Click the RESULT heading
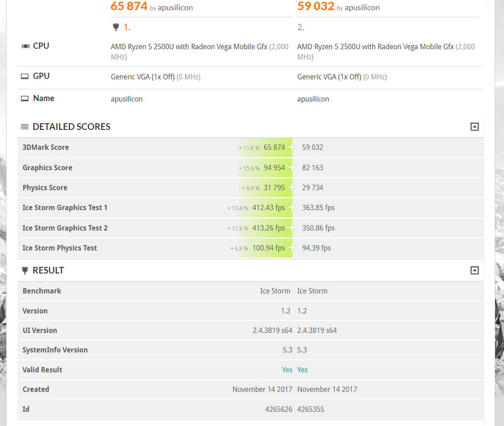 48,270
